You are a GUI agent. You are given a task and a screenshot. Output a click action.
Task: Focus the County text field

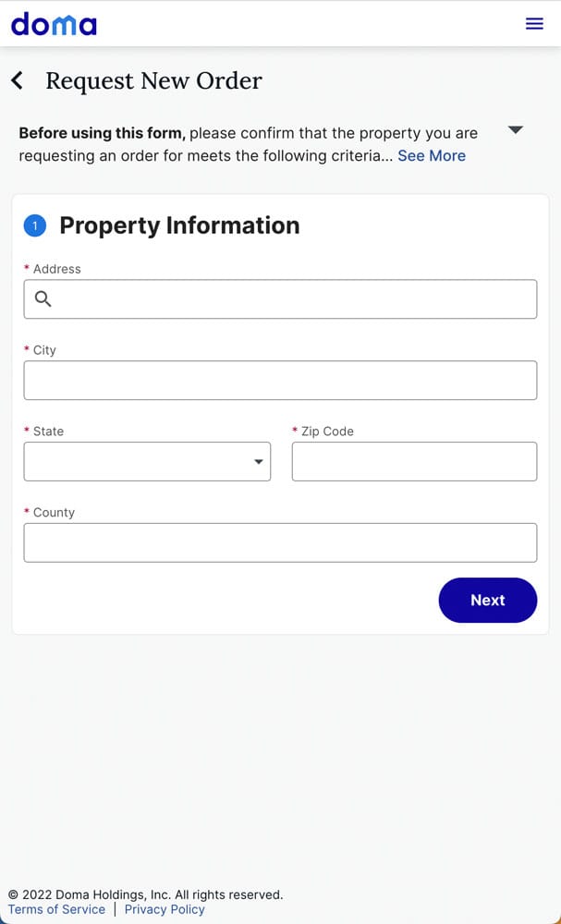click(x=280, y=542)
